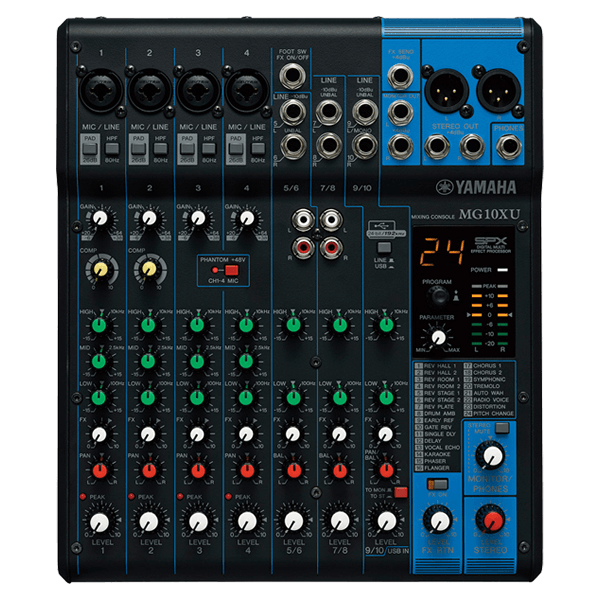Toggle the channel 1 PAD switch
Image resolution: width=600 pixels, height=600 pixels.
(x=88, y=146)
